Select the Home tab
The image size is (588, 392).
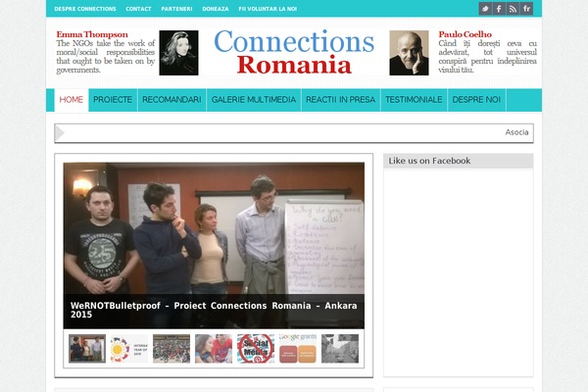(x=72, y=100)
